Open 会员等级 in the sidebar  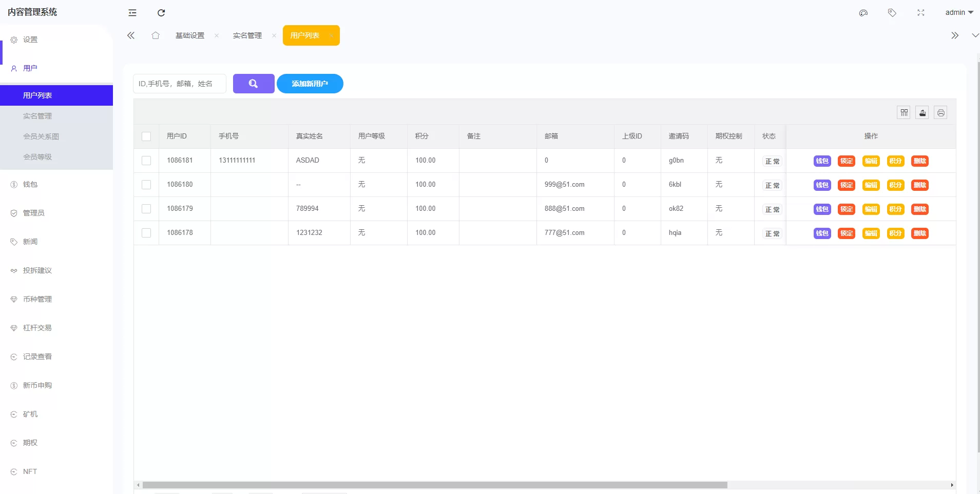pyautogui.click(x=37, y=157)
